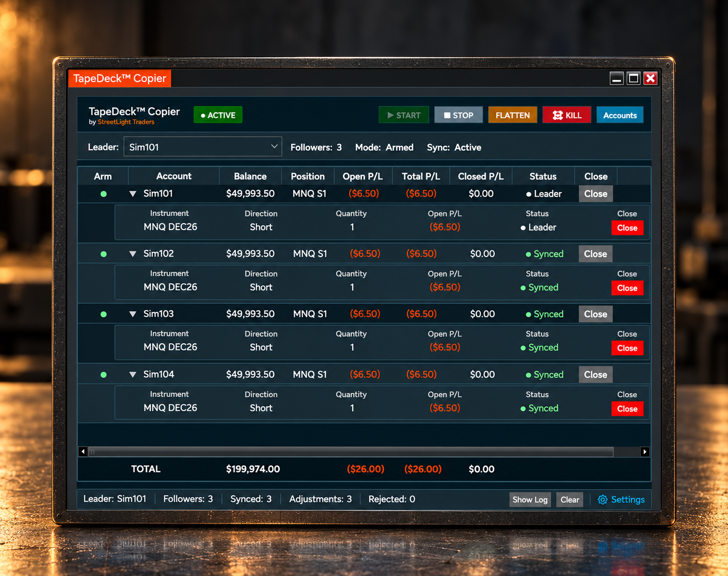Click the left arrow of the horizontal scrollbar

[x=83, y=452]
